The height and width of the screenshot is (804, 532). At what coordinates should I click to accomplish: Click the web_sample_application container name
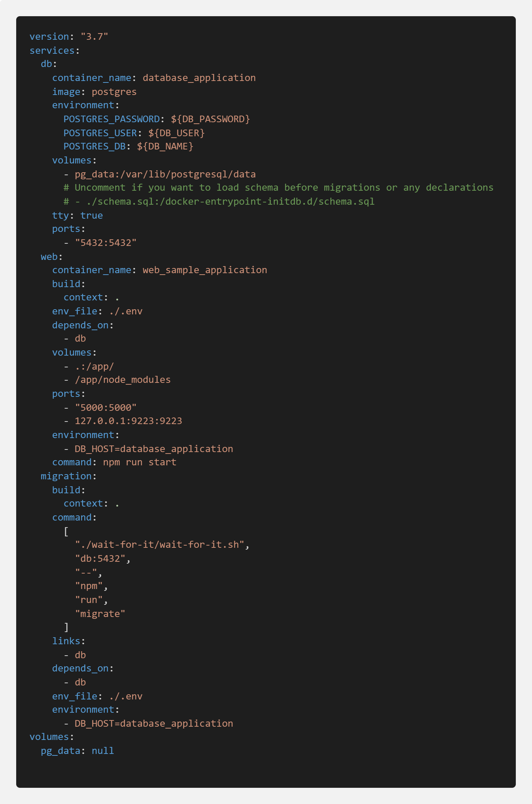tap(205, 270)
